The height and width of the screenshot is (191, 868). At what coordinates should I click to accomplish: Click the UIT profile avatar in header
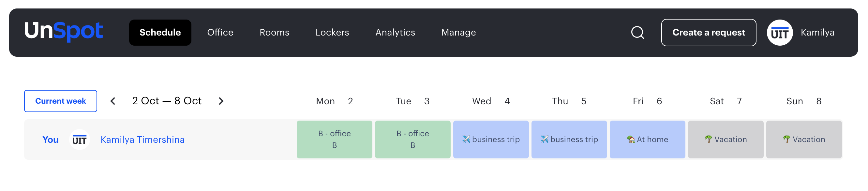point(779,33)
